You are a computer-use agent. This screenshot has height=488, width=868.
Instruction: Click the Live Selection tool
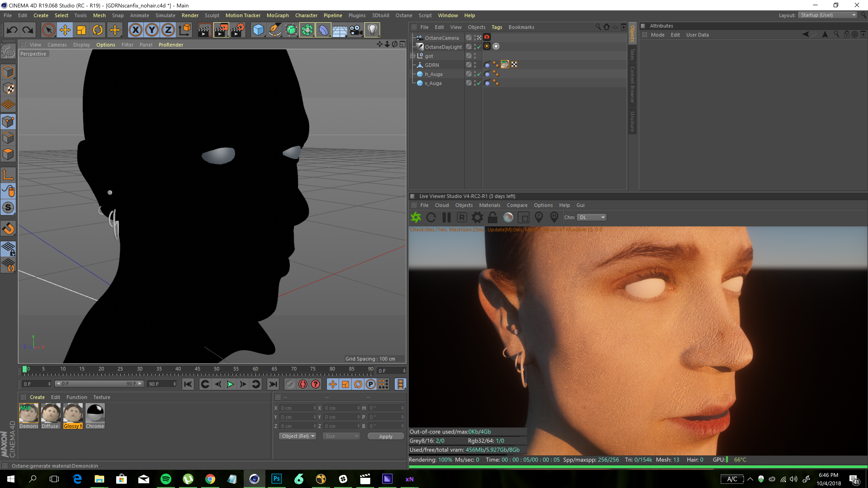49,30
